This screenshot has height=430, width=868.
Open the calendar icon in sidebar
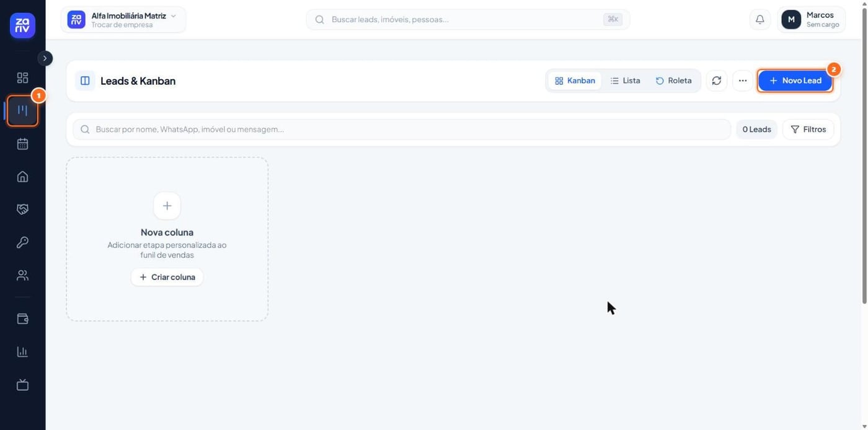[22, 144]
